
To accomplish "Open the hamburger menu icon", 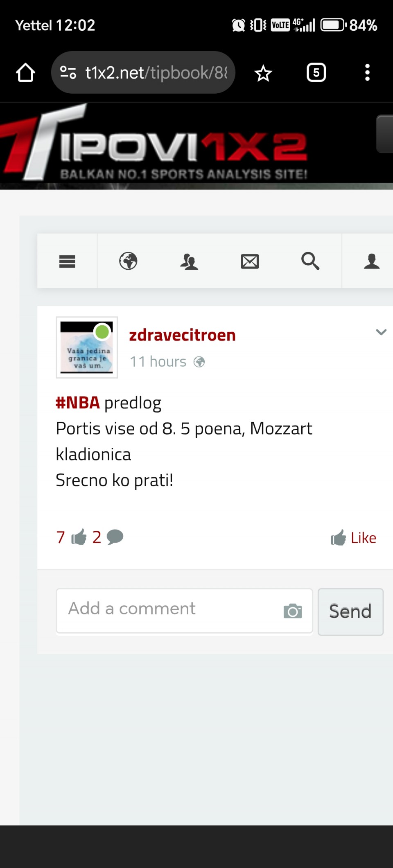I will (x=67, y=261).
